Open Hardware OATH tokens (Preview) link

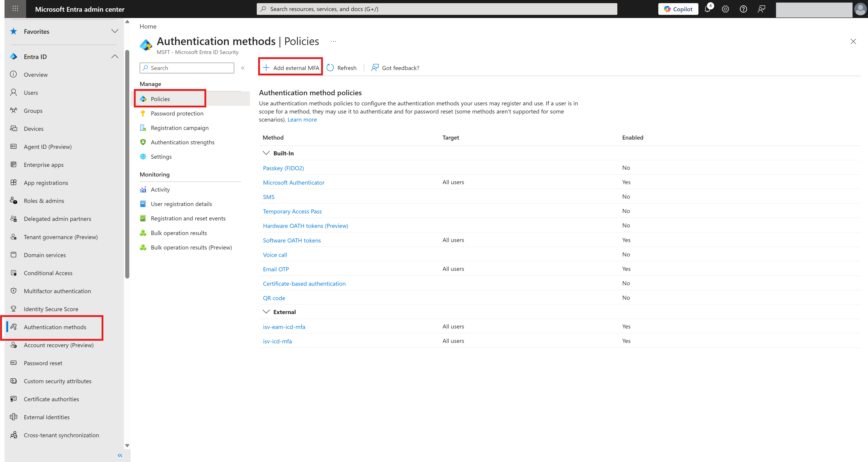point(305,226)
